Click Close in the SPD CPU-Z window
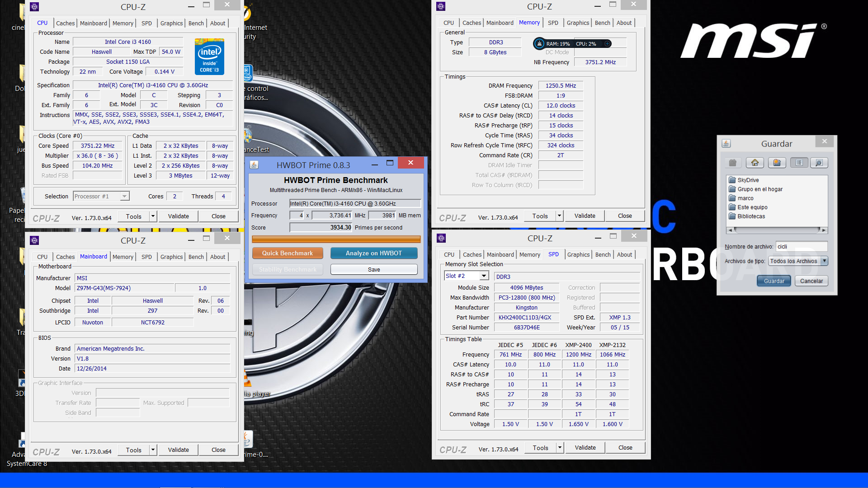 pyautogui.click(x=625, y=447)
